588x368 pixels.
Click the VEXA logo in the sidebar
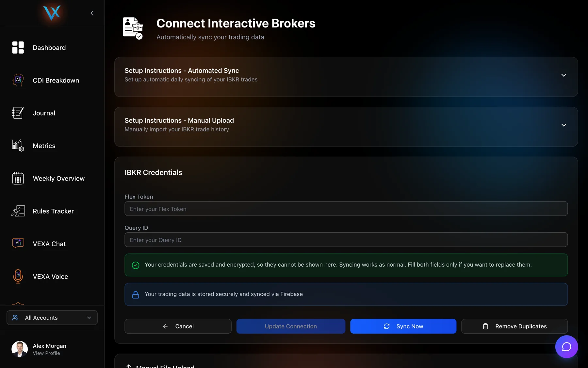click(x=52, y=13)
